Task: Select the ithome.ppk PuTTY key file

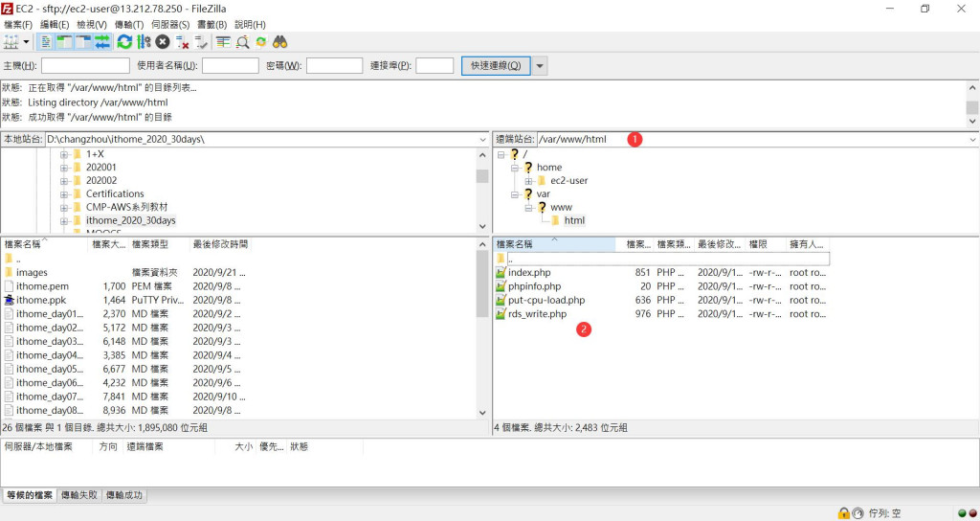Action: (41, 300)
